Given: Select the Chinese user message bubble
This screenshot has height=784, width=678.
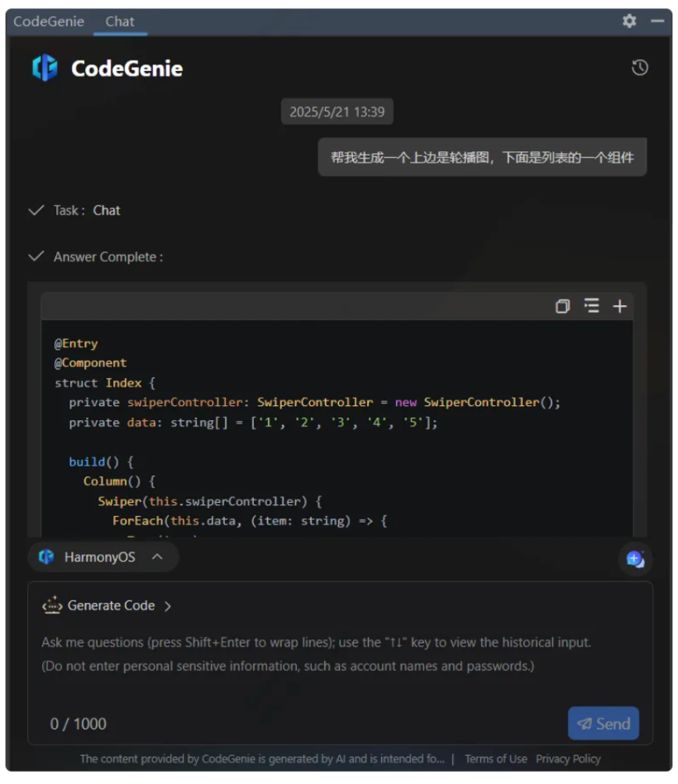Looking at the screenshot, I should coord(482,157).
